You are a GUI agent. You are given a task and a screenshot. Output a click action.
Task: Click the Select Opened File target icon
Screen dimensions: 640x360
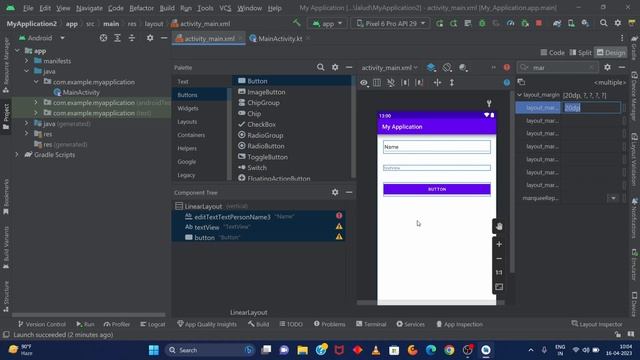(103, 38)
